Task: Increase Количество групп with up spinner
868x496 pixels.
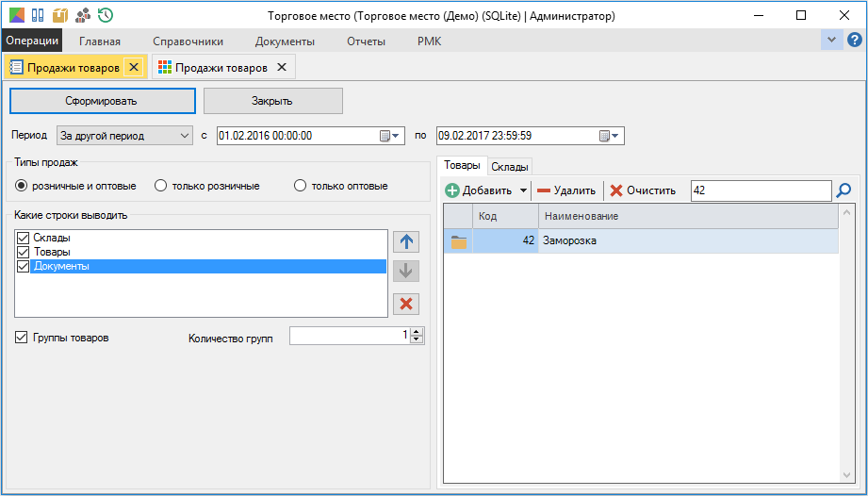Action: (417, 332)
